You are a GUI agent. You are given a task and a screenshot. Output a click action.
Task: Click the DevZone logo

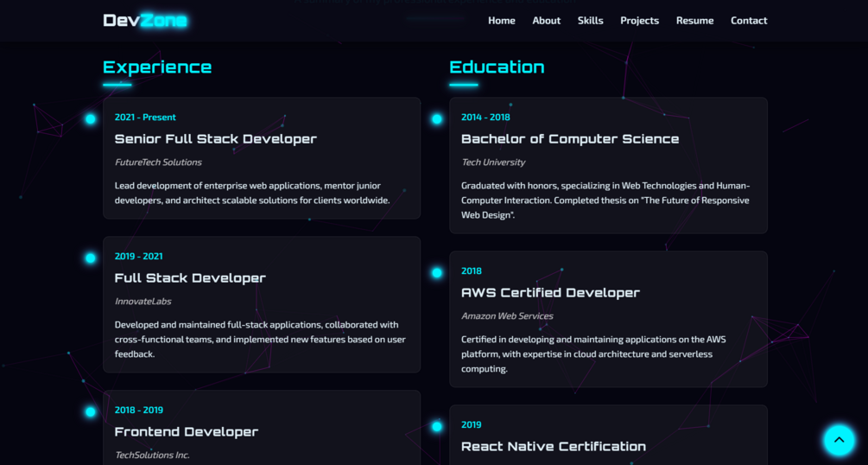coord(144,20)
